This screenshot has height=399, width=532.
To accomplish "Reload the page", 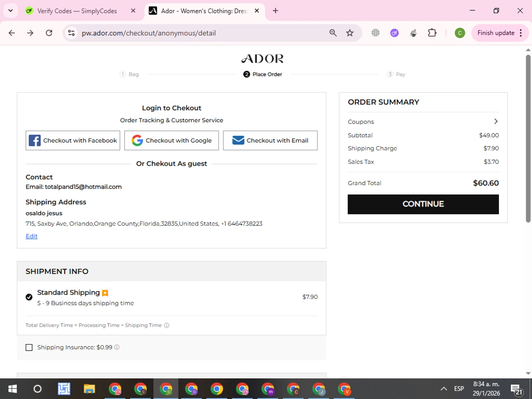I will coord(49,33).
